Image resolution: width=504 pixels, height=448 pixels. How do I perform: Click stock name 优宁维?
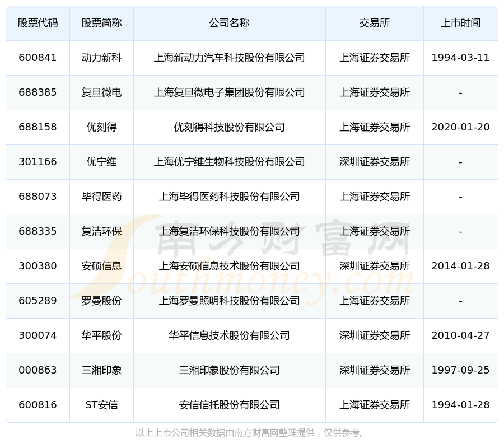(x=101, y=162)
